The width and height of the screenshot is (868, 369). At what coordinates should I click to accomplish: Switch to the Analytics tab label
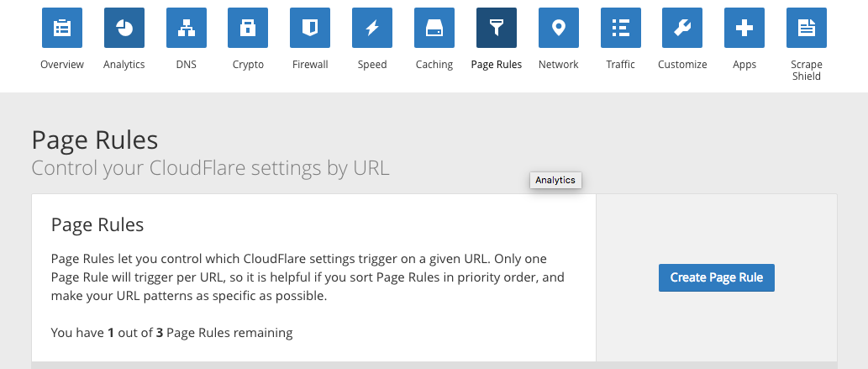click(x=124, y=65)
